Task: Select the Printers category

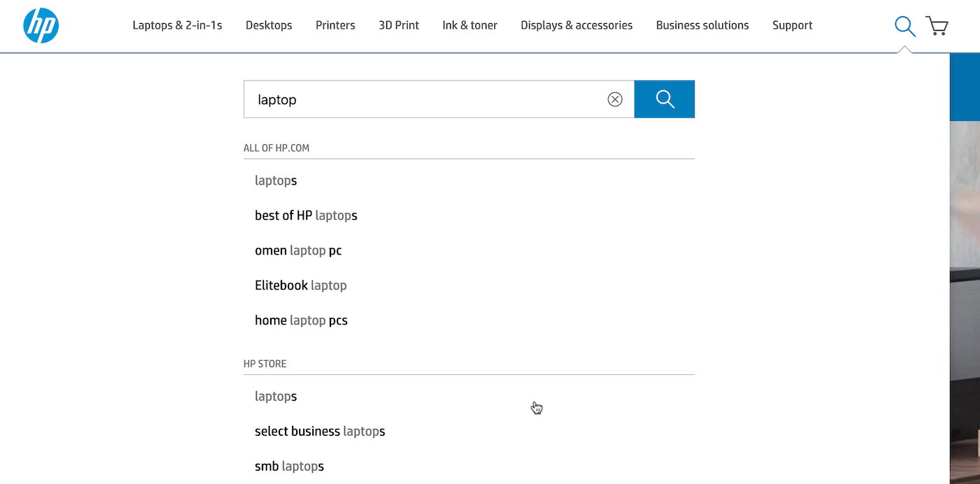Action: coord(335,25)
